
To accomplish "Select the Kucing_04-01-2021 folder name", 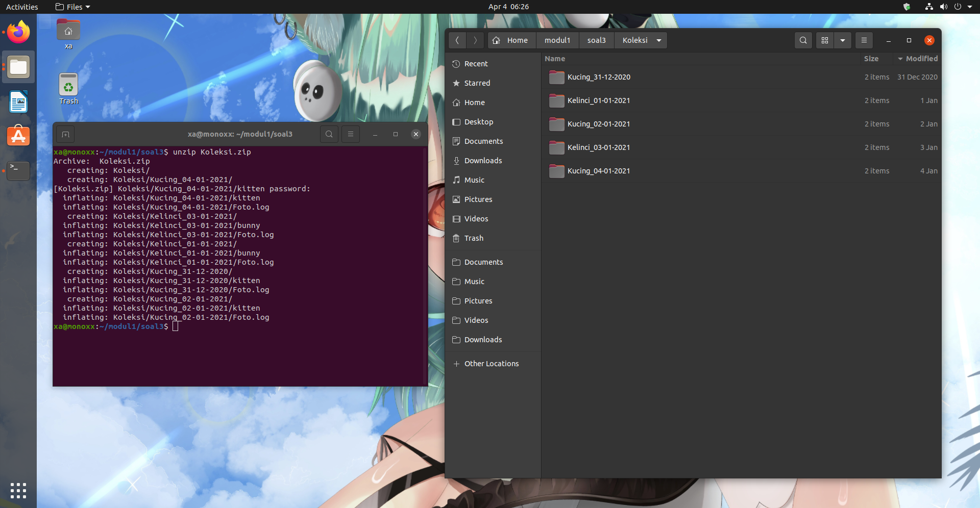I will [599, 171].
